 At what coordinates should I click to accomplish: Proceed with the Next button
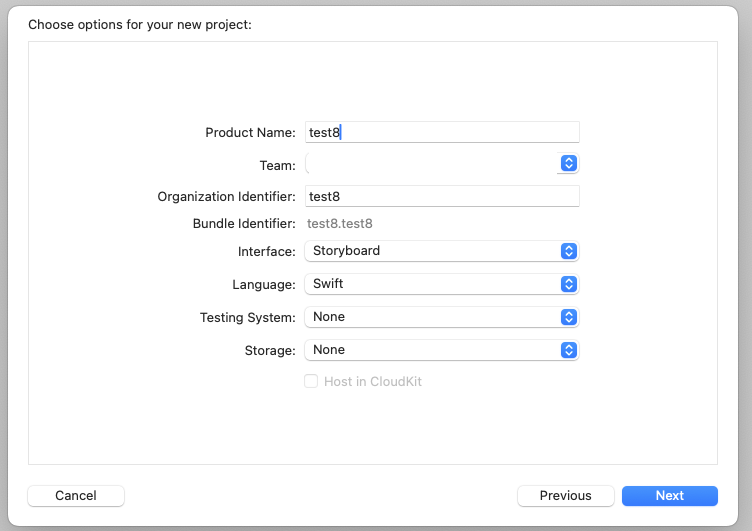tap(669, 495)
